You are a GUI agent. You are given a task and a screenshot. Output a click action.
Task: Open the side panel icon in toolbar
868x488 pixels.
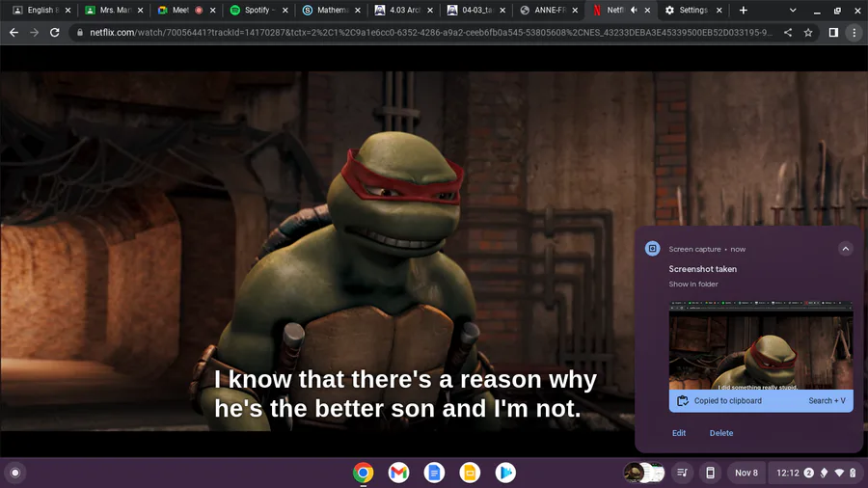point(833,33)
